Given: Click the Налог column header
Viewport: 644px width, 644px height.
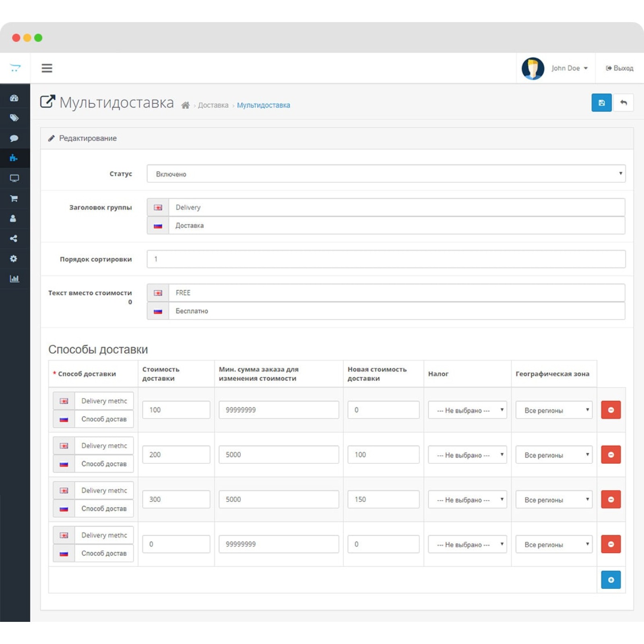Looking at the screenshot, I should click(x=438, y=374).
